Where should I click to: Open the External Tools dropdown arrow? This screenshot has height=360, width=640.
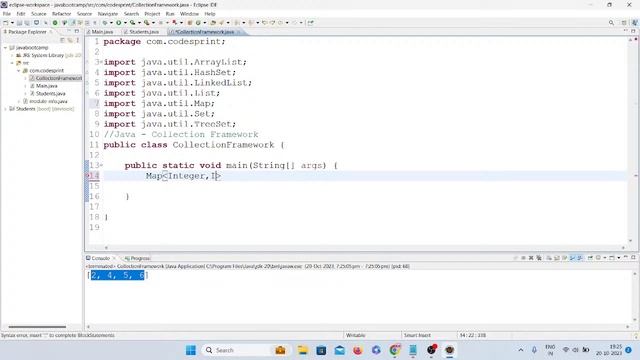(153, 23)
